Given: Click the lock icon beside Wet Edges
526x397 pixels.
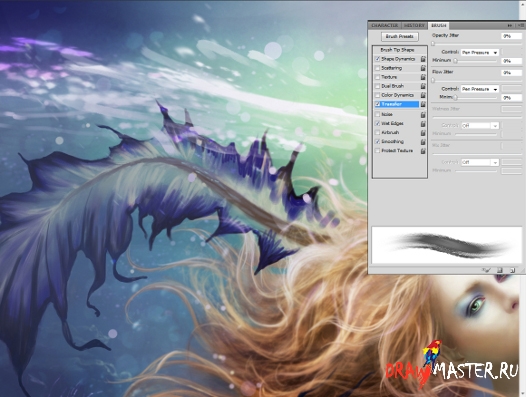Looking at the screenshot, I should (423, 124).
